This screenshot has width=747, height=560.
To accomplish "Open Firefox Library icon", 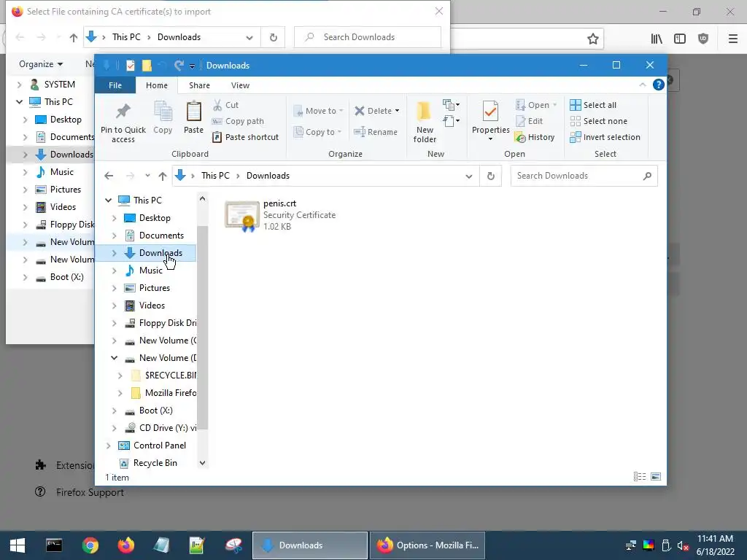I will click(657, 39).
